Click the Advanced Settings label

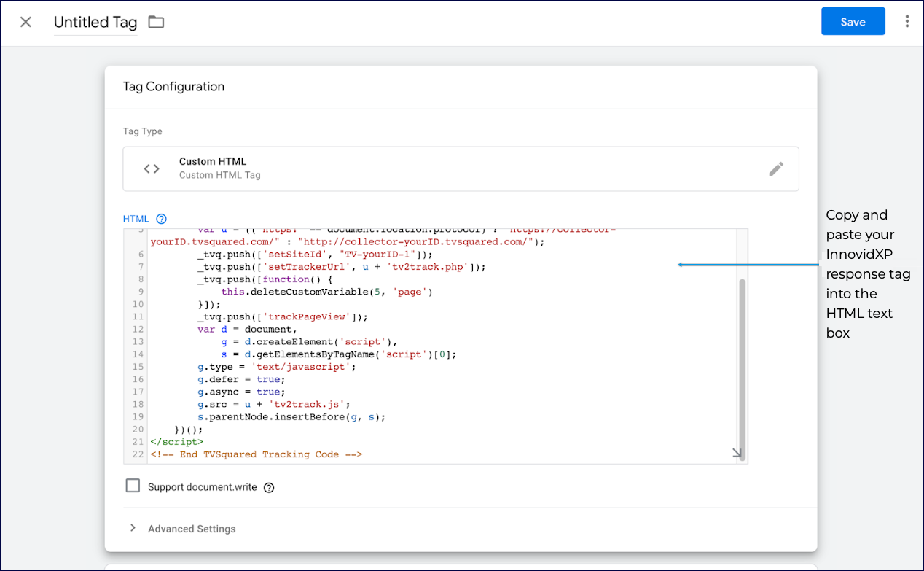(192, 529)
